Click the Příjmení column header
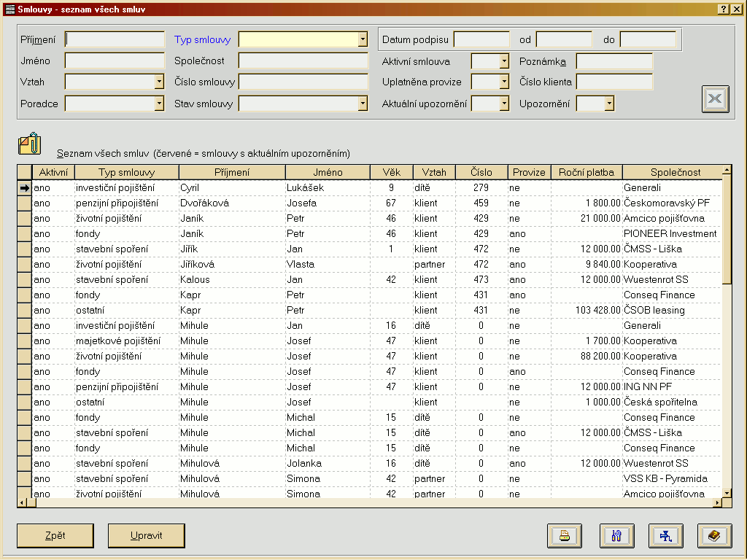The image size is (747, 560). click(231, 173)
